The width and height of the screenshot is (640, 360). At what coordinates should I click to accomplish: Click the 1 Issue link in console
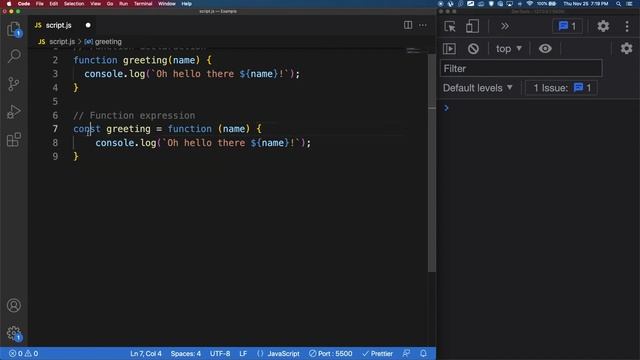562,88
